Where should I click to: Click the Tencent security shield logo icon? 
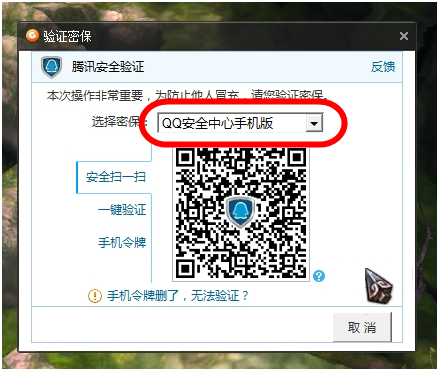pyautogui.click(x=51, y=67)
